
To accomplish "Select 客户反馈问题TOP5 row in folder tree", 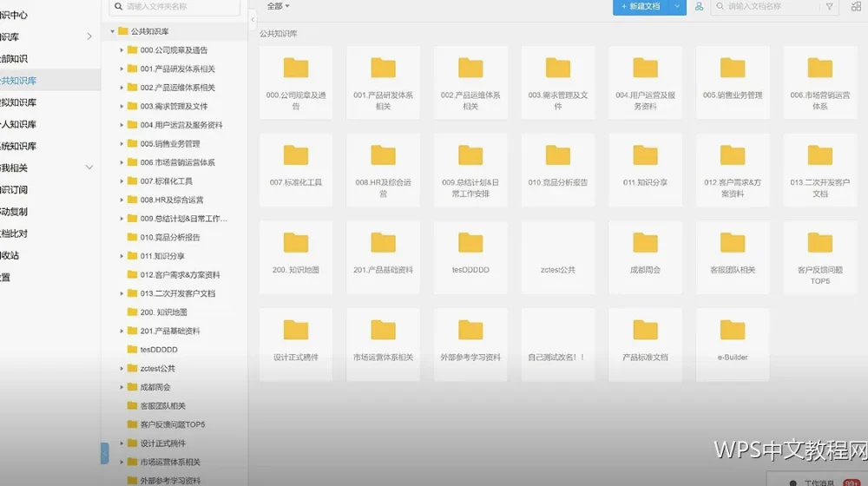I will pos(174,424).
